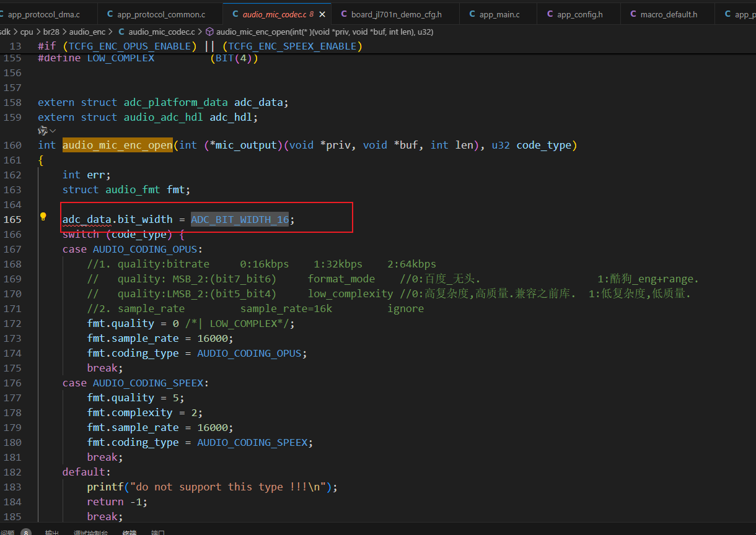Click the symbol cube icon in the breadcrumb
The width and height of the screenshot is (756, 535).
point(209,31)
